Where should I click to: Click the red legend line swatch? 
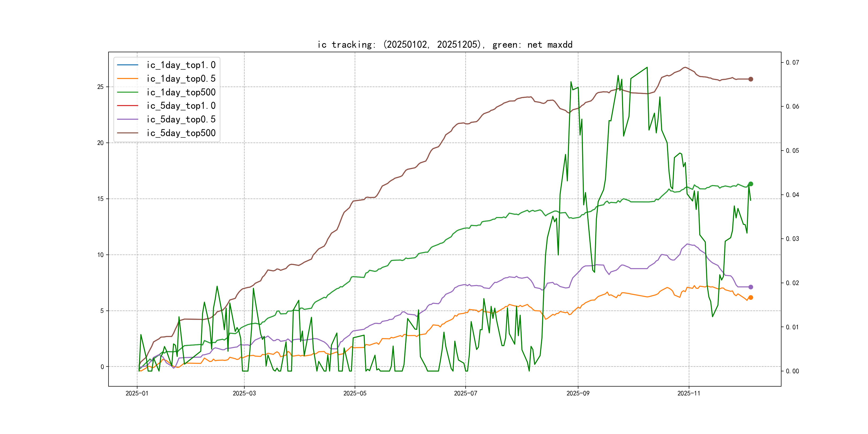[127, 106]
